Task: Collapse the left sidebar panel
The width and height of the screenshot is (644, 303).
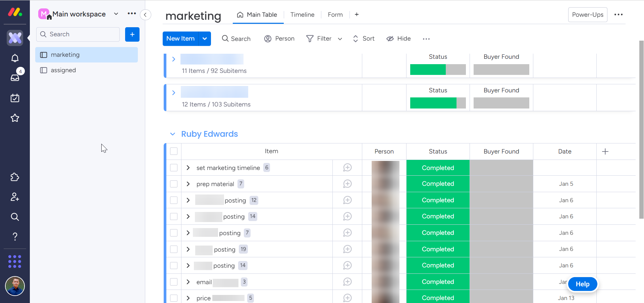Action: tap(145, 15)
